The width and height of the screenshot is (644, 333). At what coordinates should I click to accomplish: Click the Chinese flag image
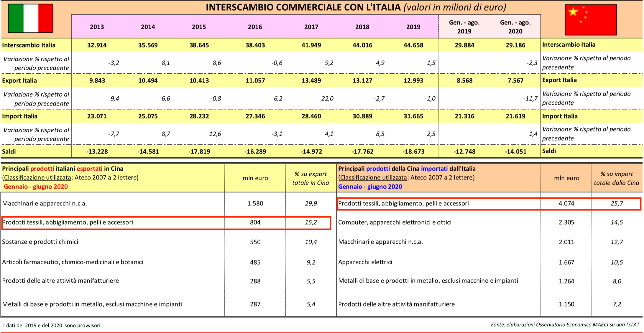(590, 20)
